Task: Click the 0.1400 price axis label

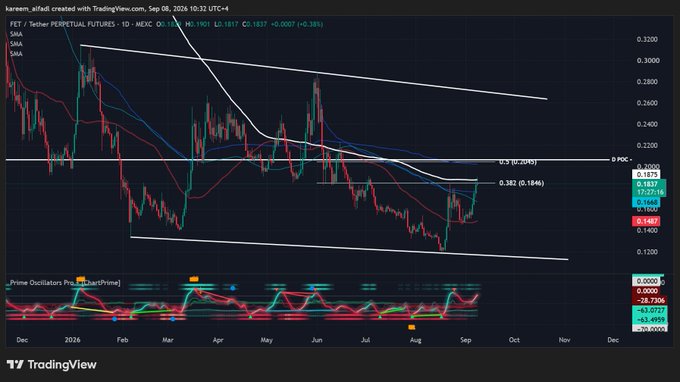Action: click(x=647, y=231)
